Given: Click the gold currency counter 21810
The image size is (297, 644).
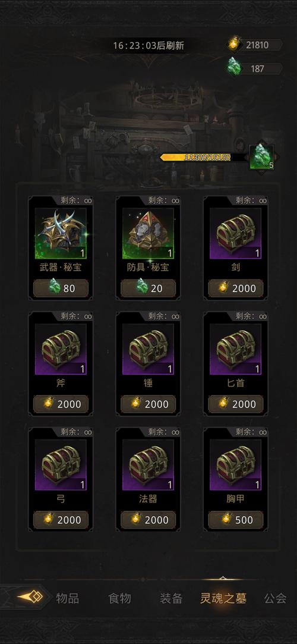Looking at the screenshot, I should [255, 45].
